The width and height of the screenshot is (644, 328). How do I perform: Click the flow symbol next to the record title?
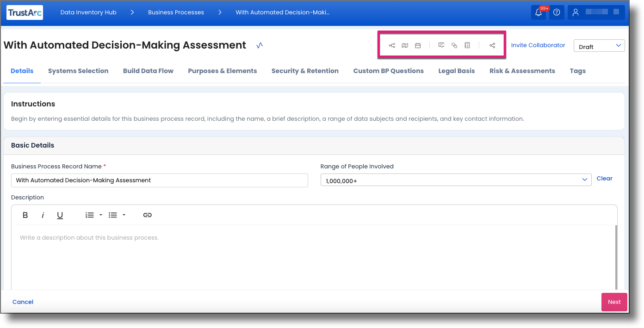pos(259,45)
